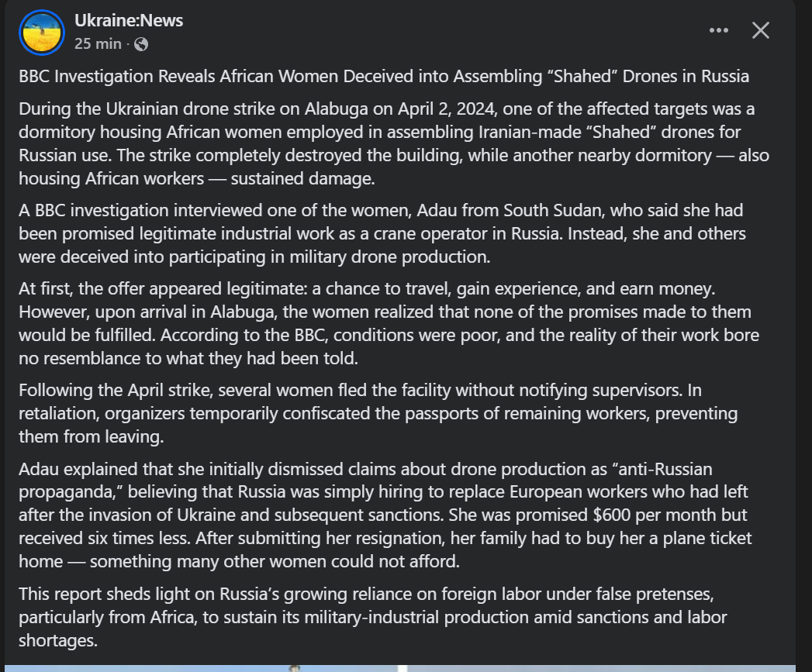
Task: Click the globe public-audience icon
Action: pyautogui.click(x=141, y=44)
